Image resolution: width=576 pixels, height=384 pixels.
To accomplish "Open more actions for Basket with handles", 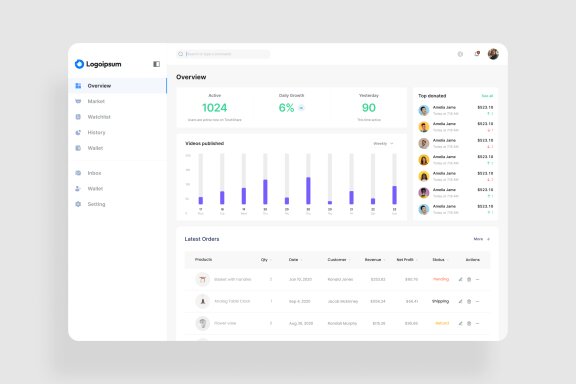I will (x=478, y=279).
